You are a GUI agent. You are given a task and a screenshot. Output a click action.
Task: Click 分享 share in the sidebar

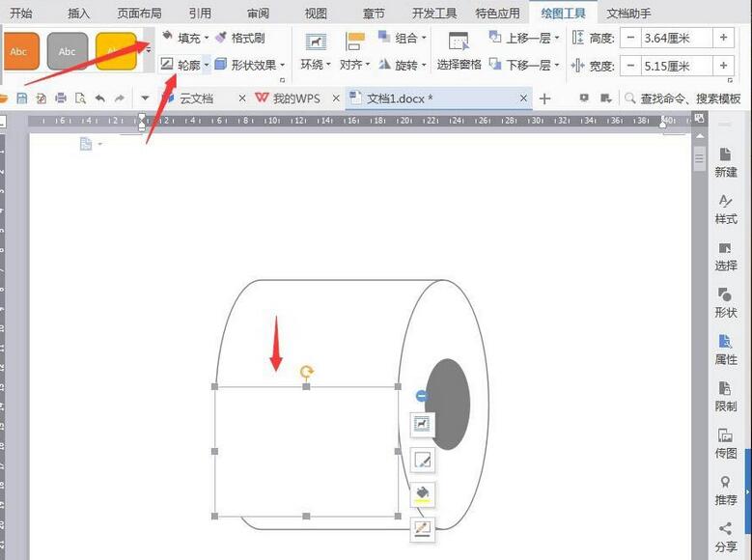tap(725, 537)
